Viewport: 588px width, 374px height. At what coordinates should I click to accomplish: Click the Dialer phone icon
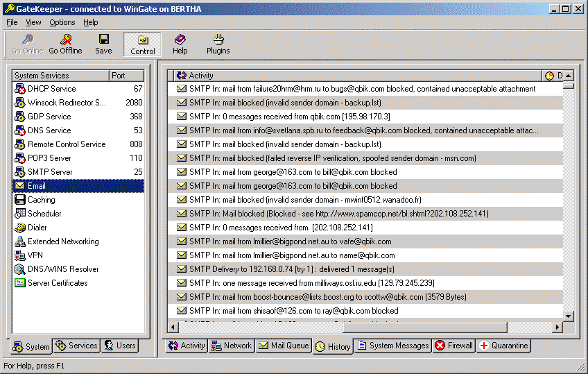tap(20, 228)
